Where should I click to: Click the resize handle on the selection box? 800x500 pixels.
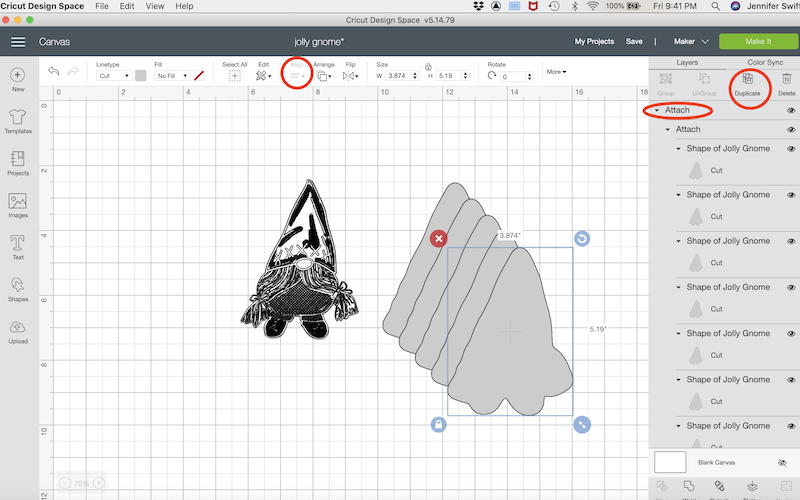pos(582,424)
